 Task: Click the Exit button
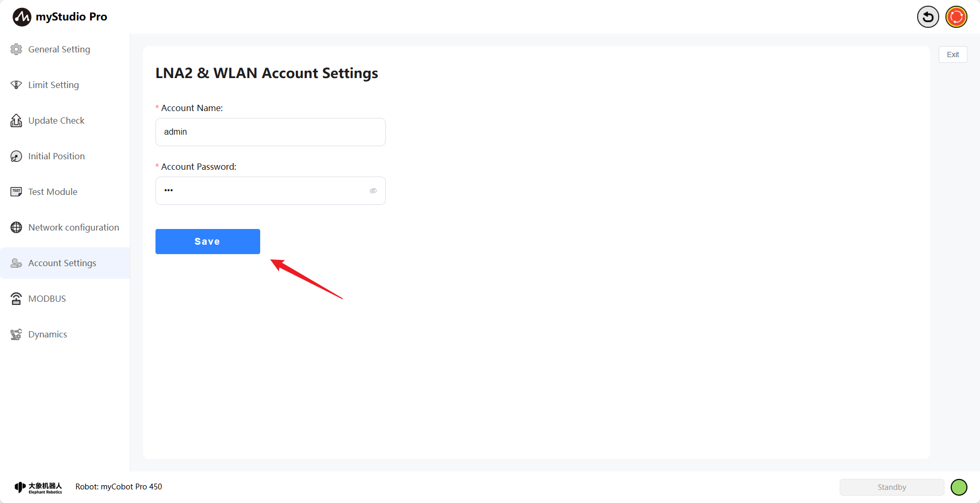953,54
